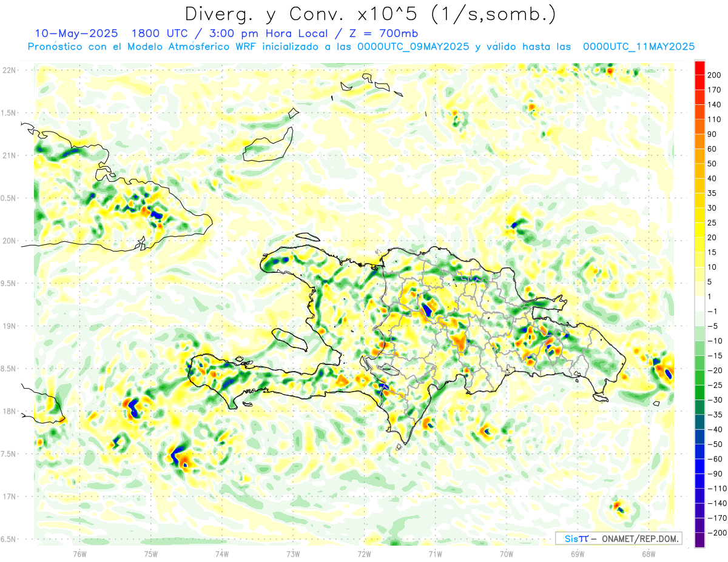
Task: Click the positive 110 value on the color scale
Action: [x=714, y=119]
